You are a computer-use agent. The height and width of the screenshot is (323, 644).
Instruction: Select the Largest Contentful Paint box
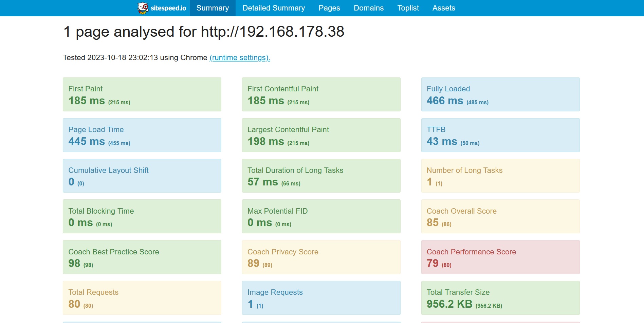pos(321,135)
